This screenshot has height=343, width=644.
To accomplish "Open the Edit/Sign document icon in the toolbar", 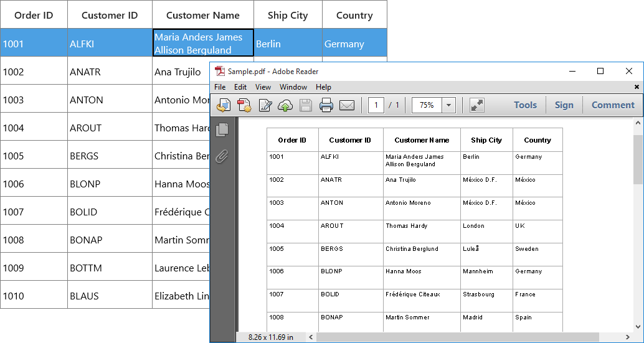I will pos(265,105).
